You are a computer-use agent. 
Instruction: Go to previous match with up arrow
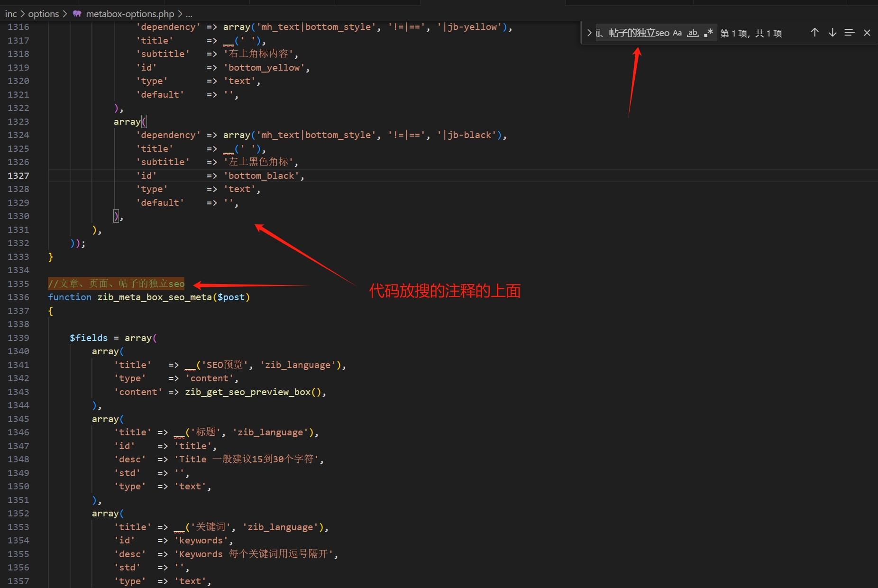814,33
